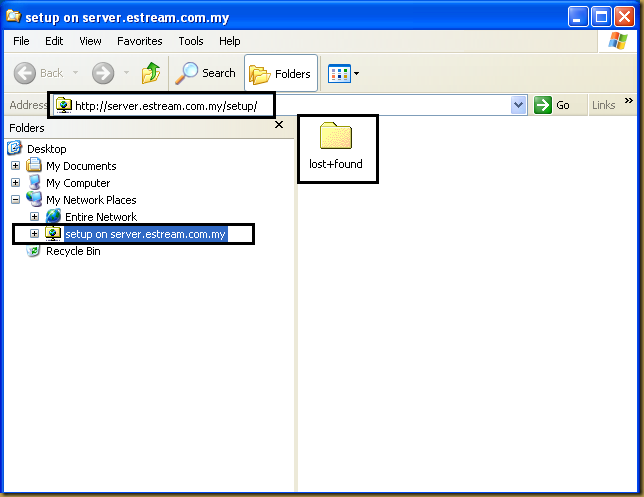Click the web folder icon in address bar

(64, 106)
